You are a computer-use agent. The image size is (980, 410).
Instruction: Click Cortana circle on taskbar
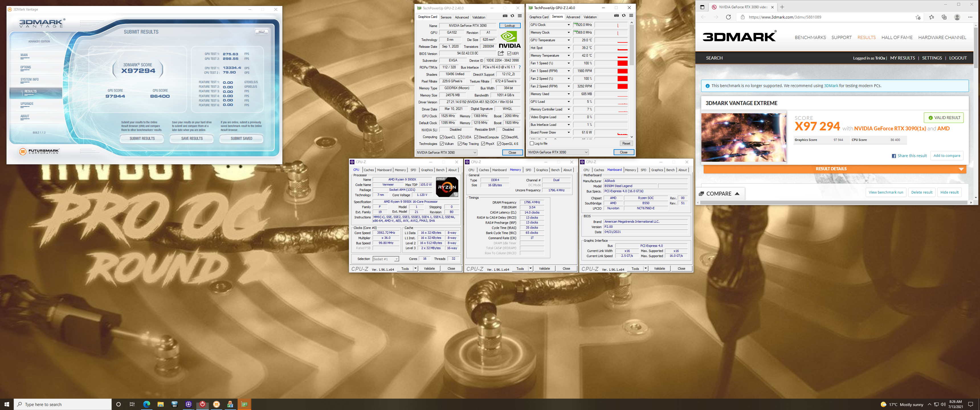click(118, 404)
